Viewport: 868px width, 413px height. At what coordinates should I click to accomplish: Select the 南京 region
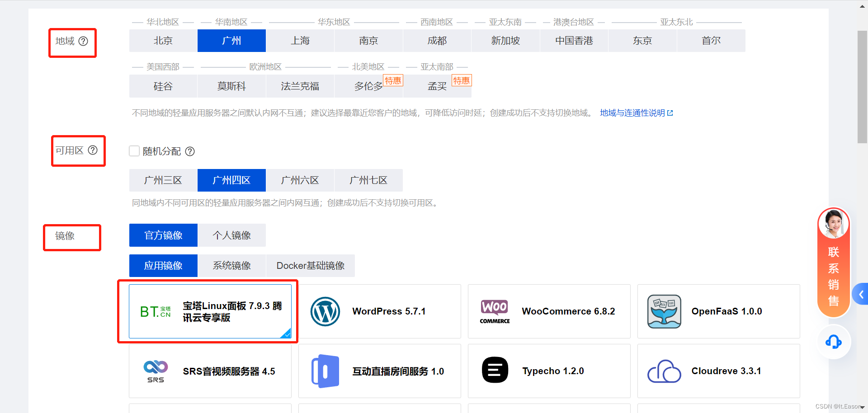pyautogui.click(x=368, y=41)
